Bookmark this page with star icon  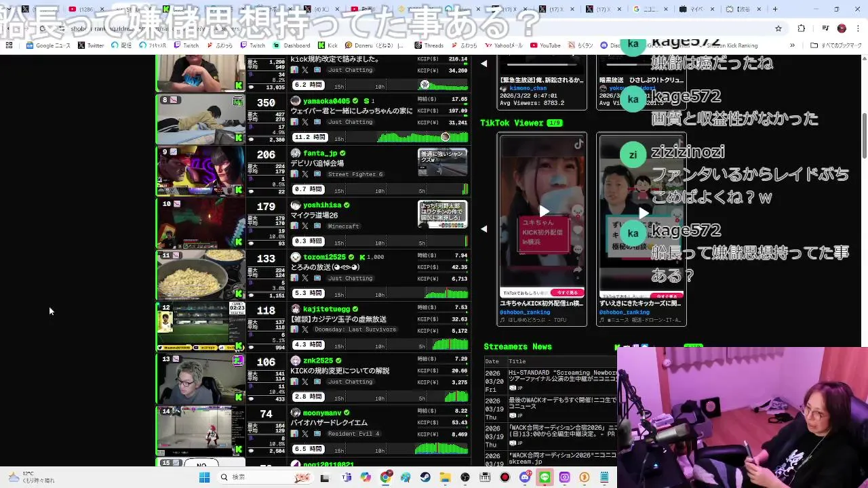(x=778, y=28)
